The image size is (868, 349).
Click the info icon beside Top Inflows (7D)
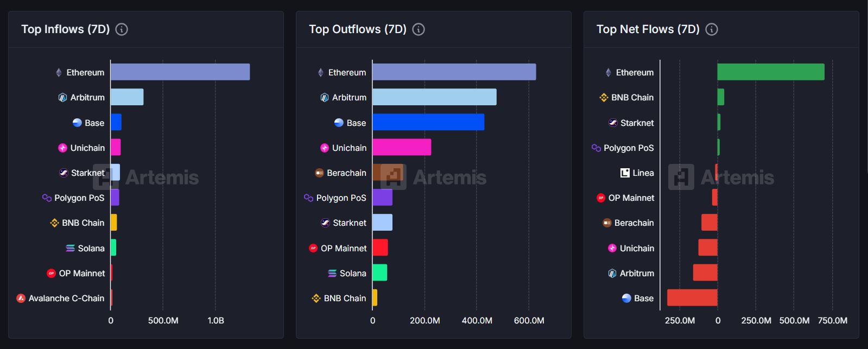pos(122,29)
